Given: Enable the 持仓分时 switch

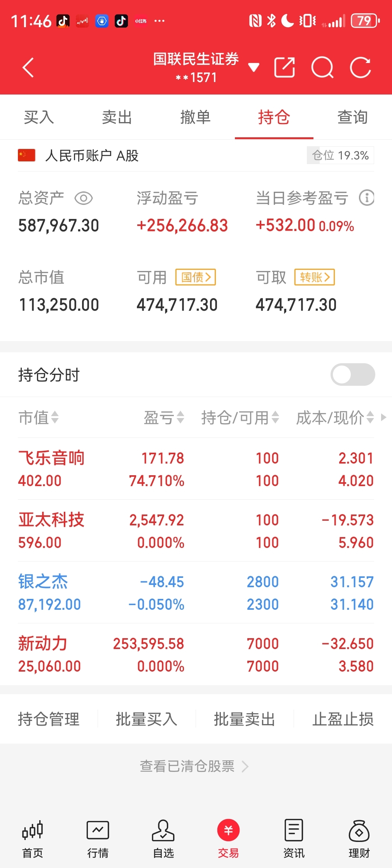Looking at the screenshot, I should tap(353, 374).
